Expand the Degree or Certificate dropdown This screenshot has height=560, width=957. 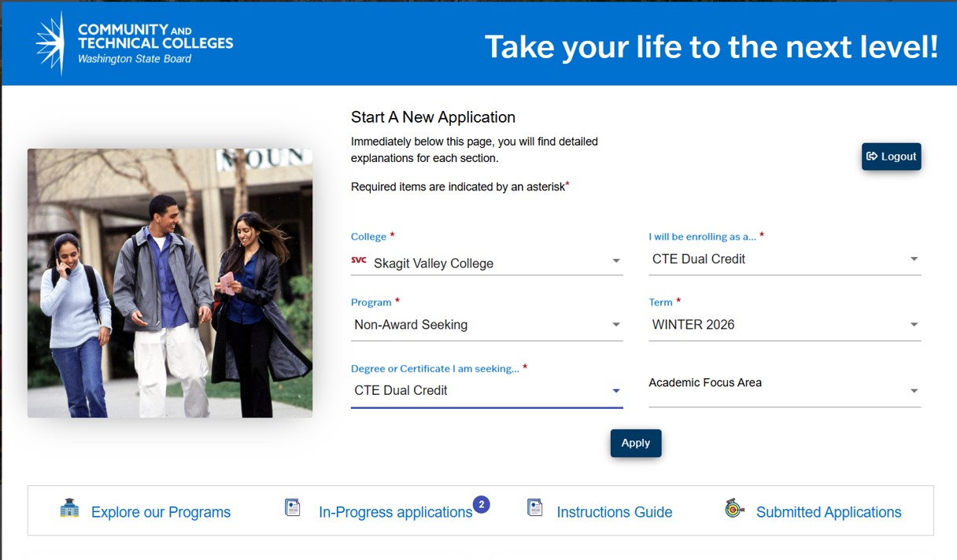[x=617, y=389]
